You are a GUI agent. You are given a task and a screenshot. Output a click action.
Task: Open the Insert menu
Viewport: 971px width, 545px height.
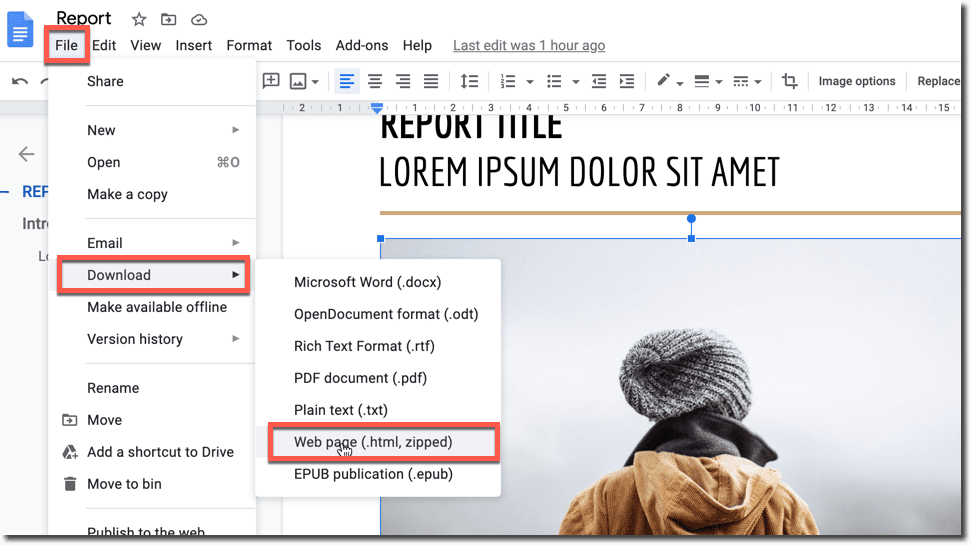[193, 45]
